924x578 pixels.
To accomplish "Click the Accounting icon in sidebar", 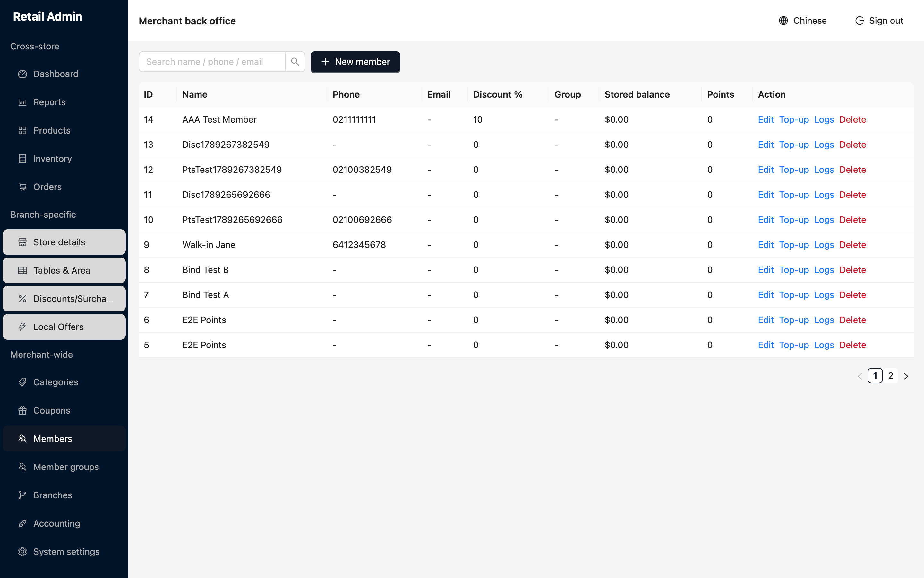I will click(22, 523).
